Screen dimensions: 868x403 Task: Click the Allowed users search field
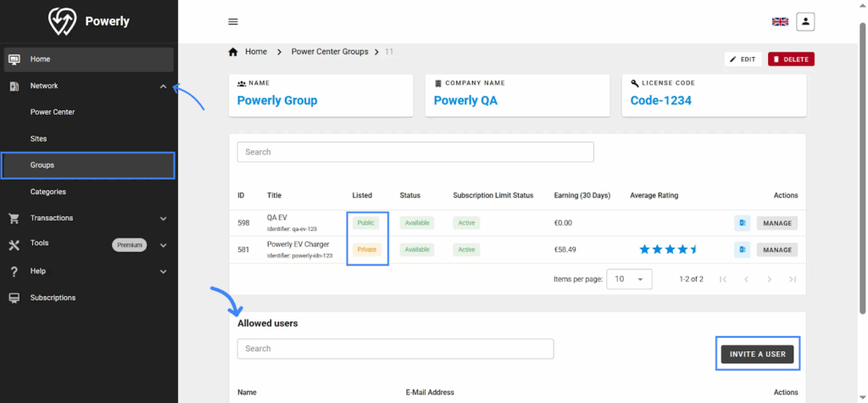[x=395, y=349]
